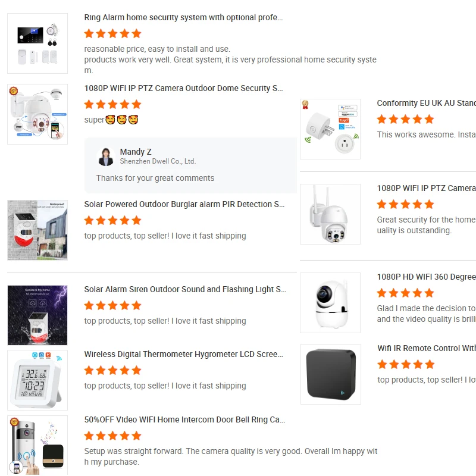Open the 1080P HD WIFI 360 Degree link
This screenshot has width=476, height=476.
point(426,277)
